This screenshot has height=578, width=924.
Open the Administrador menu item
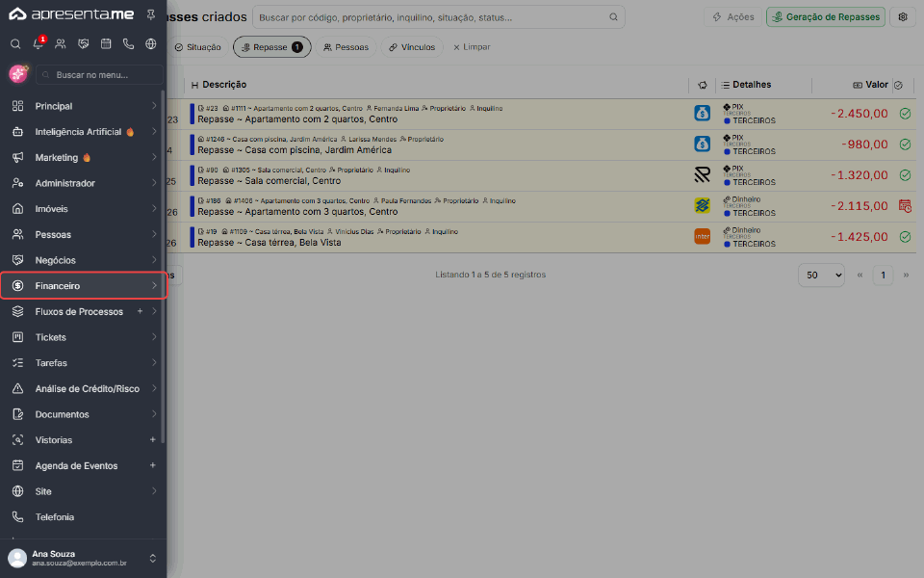84,183
